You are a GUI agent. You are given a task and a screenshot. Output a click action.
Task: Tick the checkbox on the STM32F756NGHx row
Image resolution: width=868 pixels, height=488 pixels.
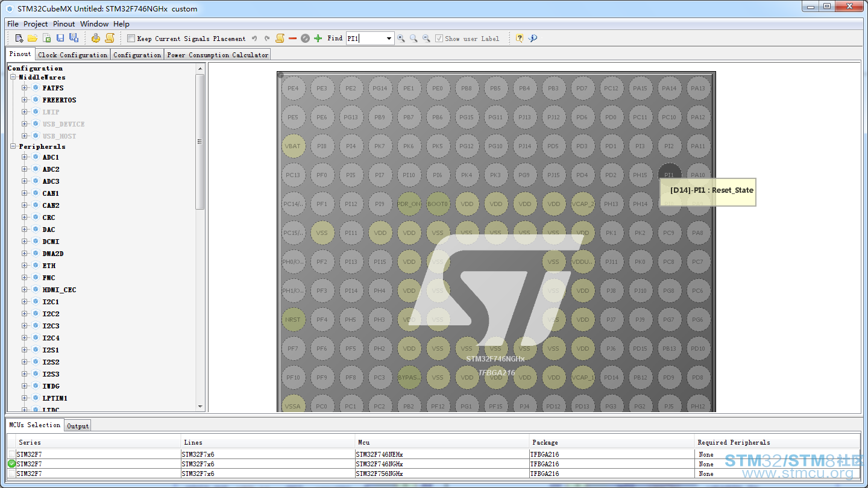pyautogui.click(x=12, y=474)
